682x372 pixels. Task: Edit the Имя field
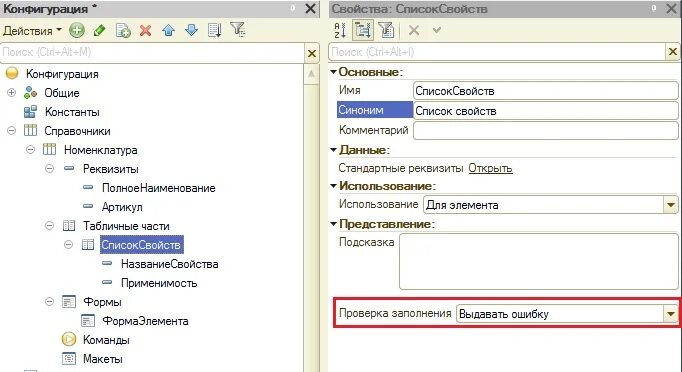click(545, 91)
